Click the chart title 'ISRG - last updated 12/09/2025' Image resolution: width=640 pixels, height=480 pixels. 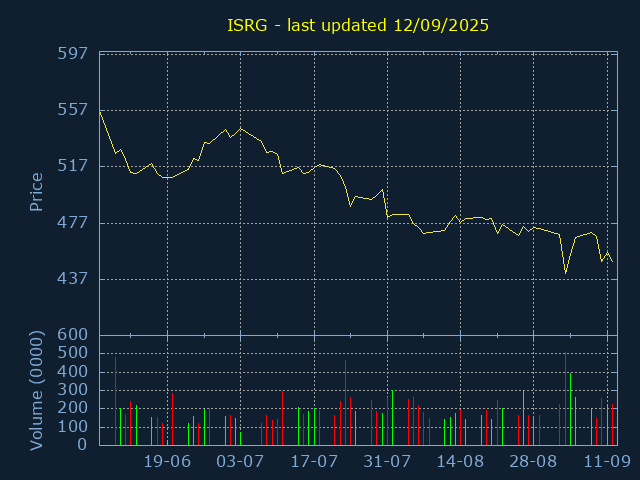click(x=358, y=25)
